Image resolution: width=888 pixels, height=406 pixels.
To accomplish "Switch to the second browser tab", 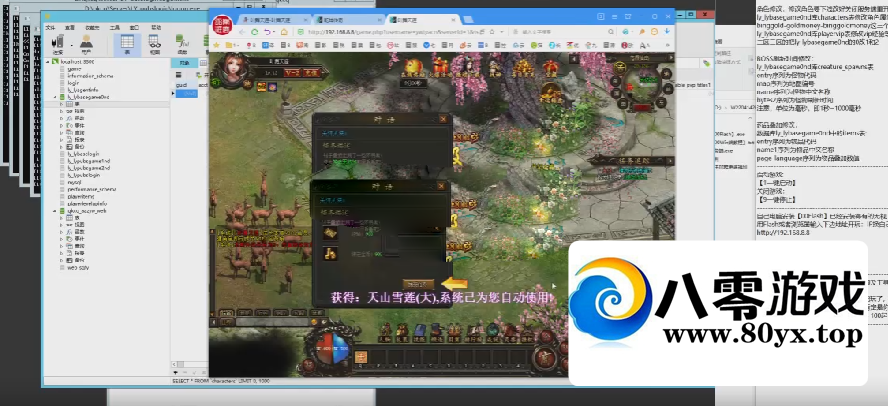I will point(349,19).
